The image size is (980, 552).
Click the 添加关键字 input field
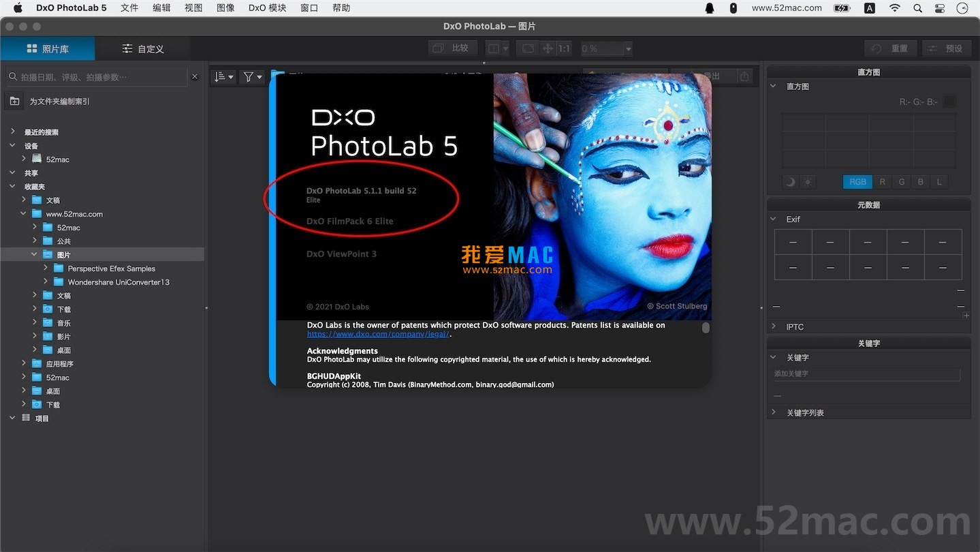[x=866, y=374]
